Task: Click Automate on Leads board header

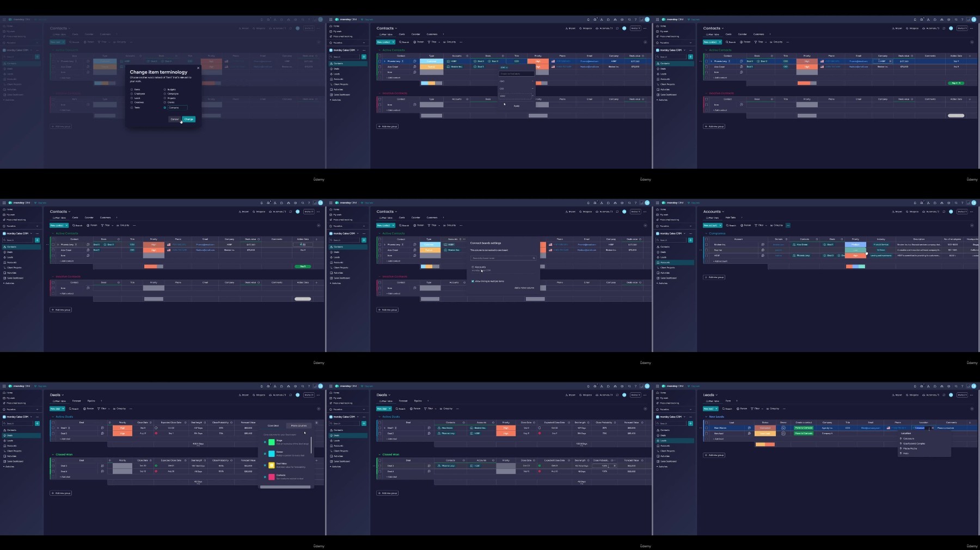Action: pos(931,395)
